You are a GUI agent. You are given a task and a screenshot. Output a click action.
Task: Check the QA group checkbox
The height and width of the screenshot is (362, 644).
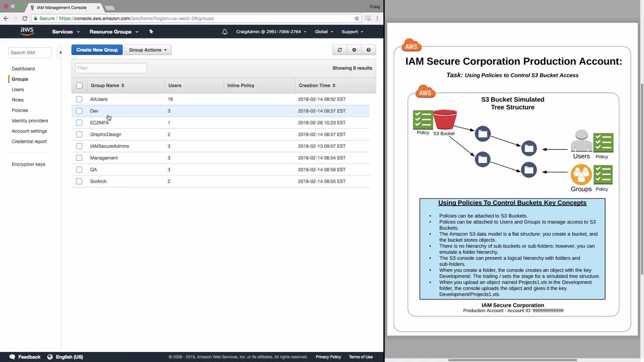(x=79, y=169)
